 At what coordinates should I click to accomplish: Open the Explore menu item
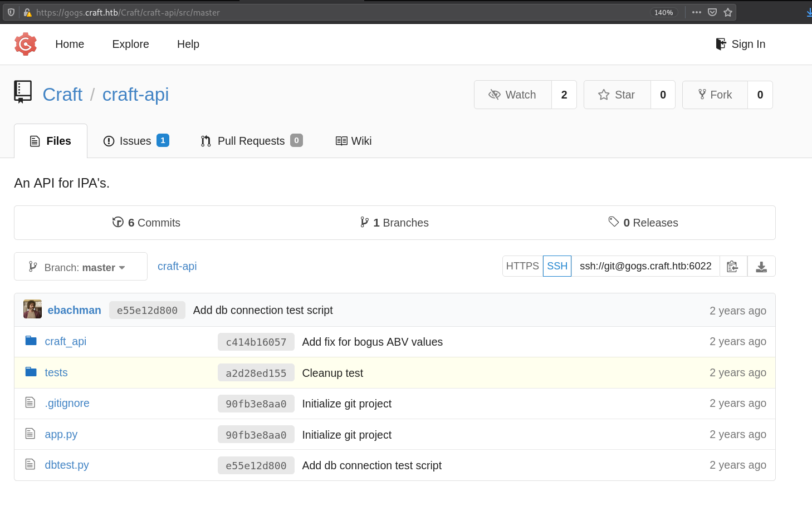click(130, 44)
